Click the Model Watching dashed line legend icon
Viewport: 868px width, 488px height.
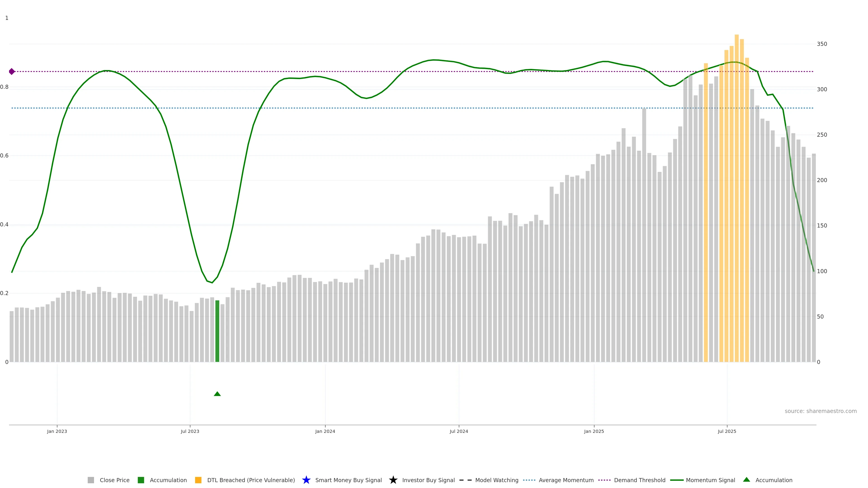point(465,480)
